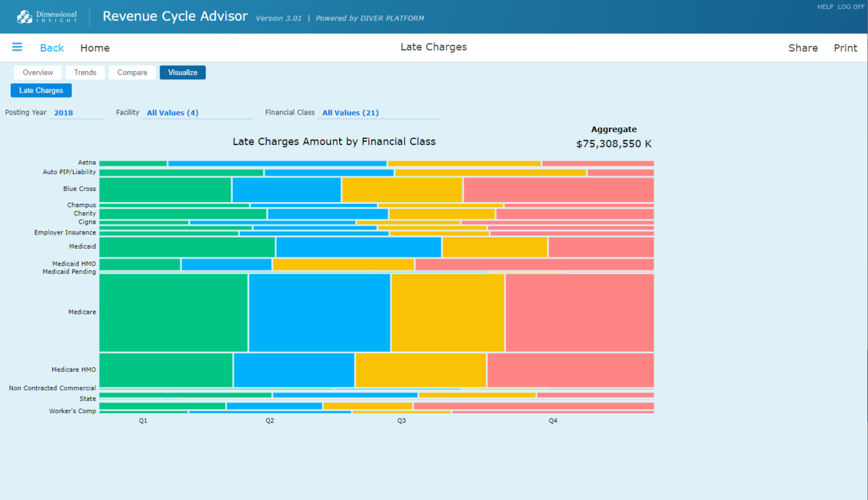
Task: Open the HELP link
Action: pos(825,7)
